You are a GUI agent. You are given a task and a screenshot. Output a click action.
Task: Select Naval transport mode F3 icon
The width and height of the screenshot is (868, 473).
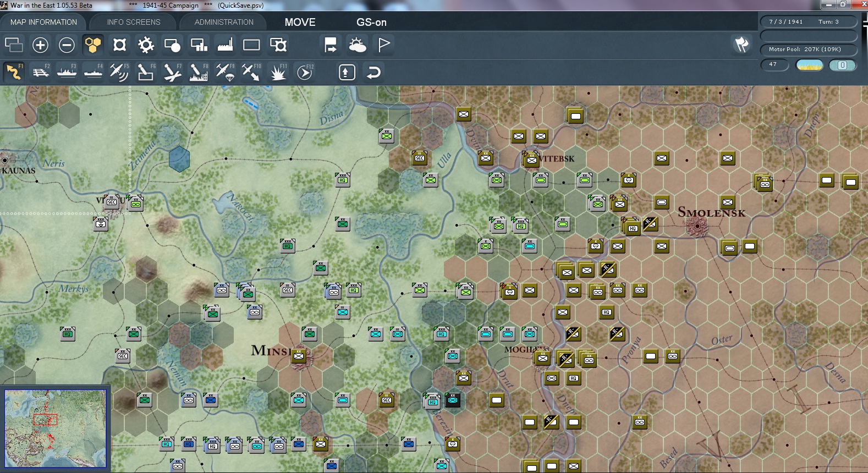[x=67, y=72]
